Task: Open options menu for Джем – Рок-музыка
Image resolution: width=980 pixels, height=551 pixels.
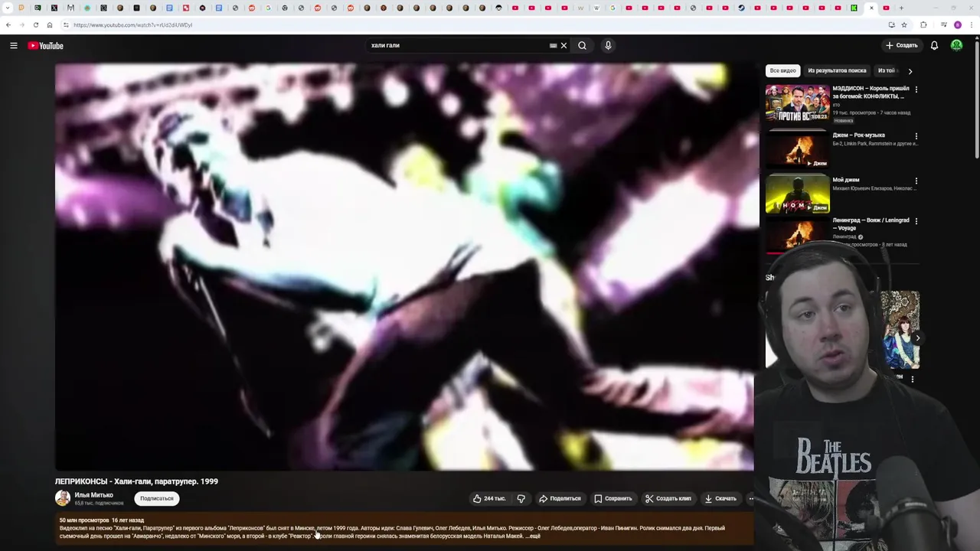Action: (x=916, y=136)
